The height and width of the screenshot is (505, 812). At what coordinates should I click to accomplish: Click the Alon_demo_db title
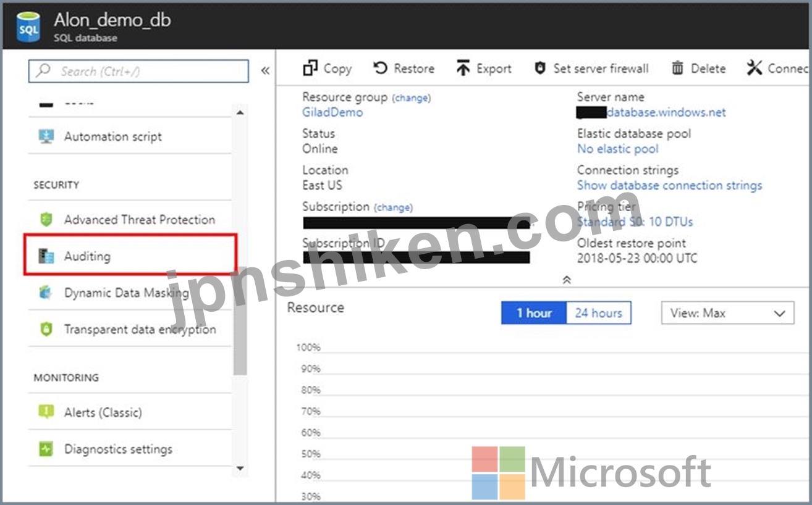point(112,20)
